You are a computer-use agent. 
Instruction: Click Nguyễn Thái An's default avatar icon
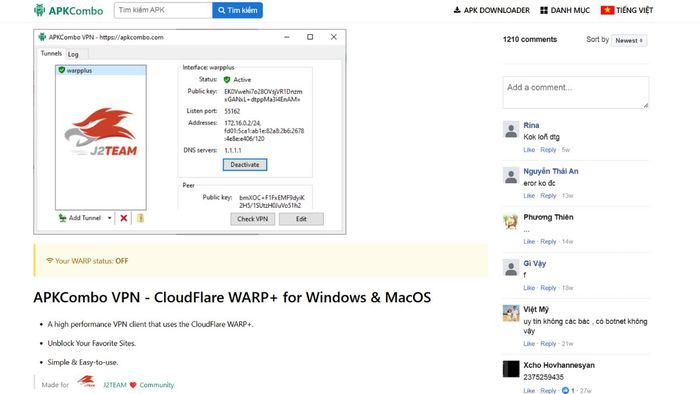[511, 175]
